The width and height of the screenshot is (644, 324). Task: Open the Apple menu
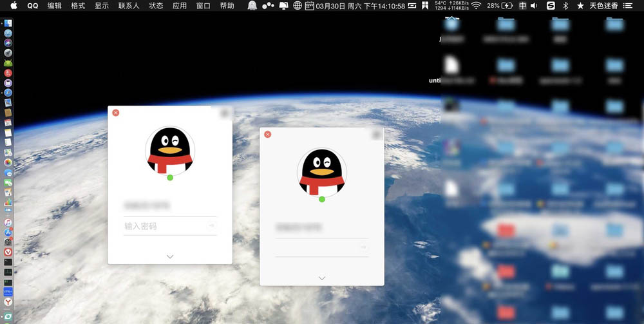[x=14, y=5]
